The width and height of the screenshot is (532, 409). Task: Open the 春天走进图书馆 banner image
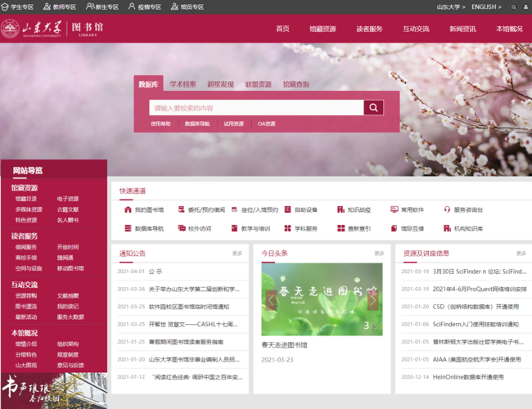(322, 299)
